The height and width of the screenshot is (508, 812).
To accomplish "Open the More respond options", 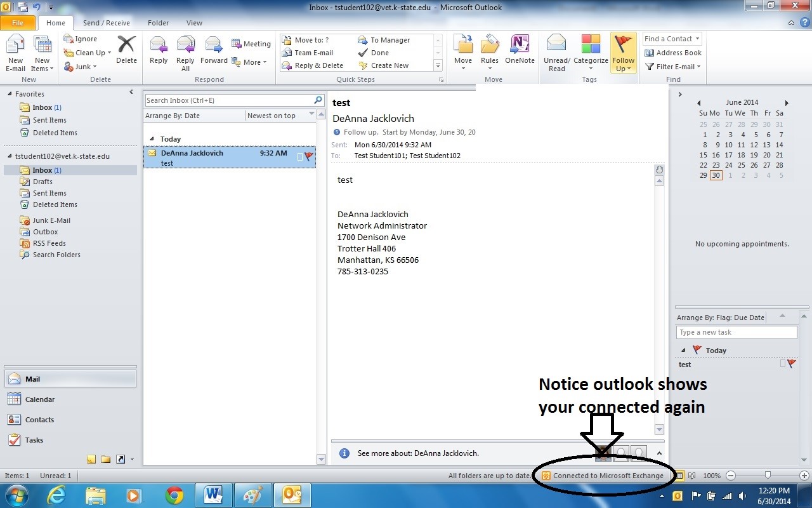I will click(x=249, y=62).
